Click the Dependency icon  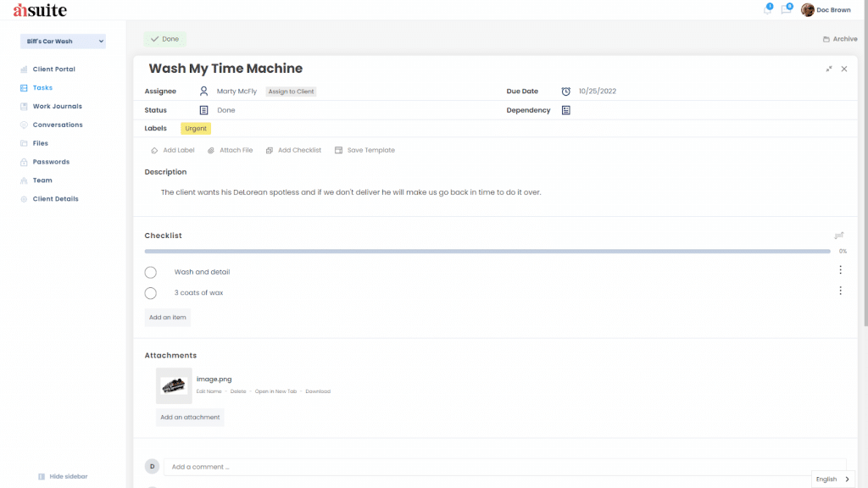click(565, 109)
